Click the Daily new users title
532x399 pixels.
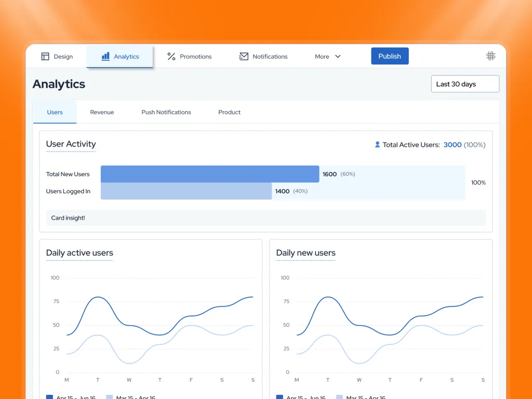[305, 253]
